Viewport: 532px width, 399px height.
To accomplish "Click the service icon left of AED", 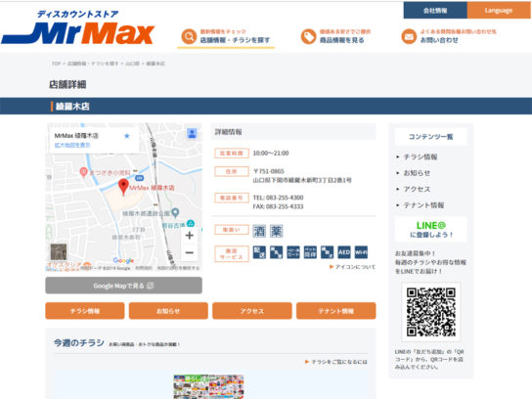I will (327, 252).
